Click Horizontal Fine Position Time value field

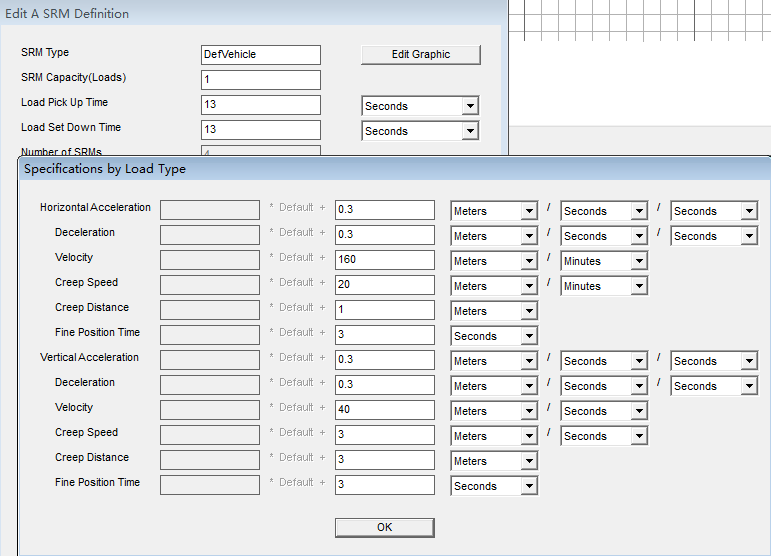pos(385,335)
